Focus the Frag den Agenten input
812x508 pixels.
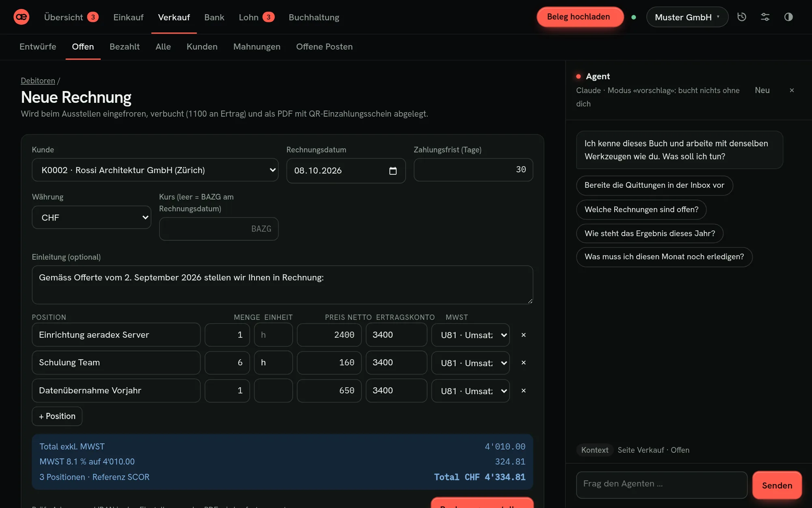[662, 485]
